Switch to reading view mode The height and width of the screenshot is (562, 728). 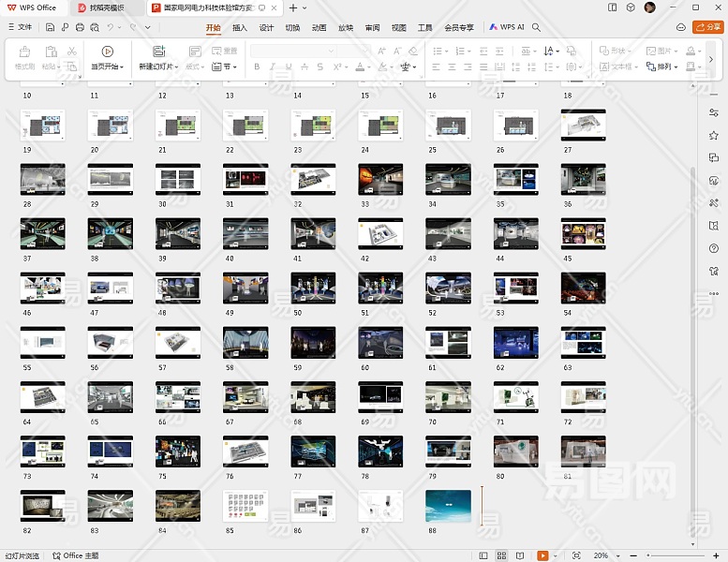click(x=520, y=555)
